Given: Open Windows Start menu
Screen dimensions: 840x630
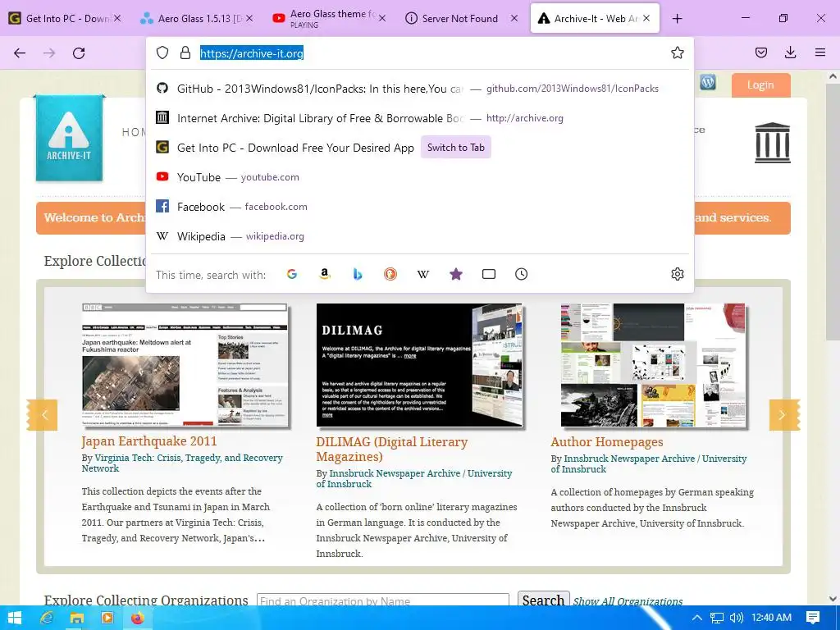Looking at the screenshot, I should pos(15,619).
